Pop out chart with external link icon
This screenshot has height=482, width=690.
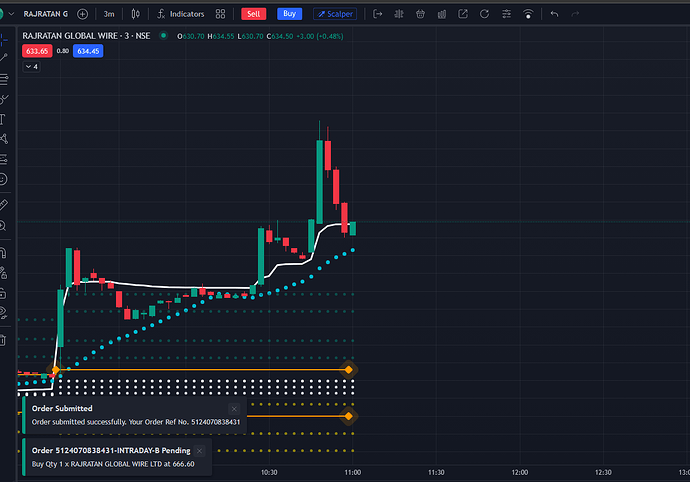[463, 14]
